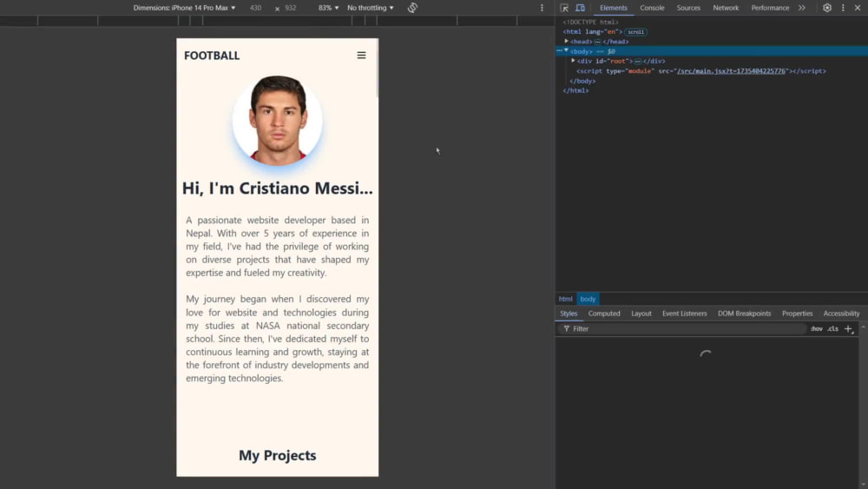
Task: Close the DevTools panel
Action: click(x=858, y=8)
